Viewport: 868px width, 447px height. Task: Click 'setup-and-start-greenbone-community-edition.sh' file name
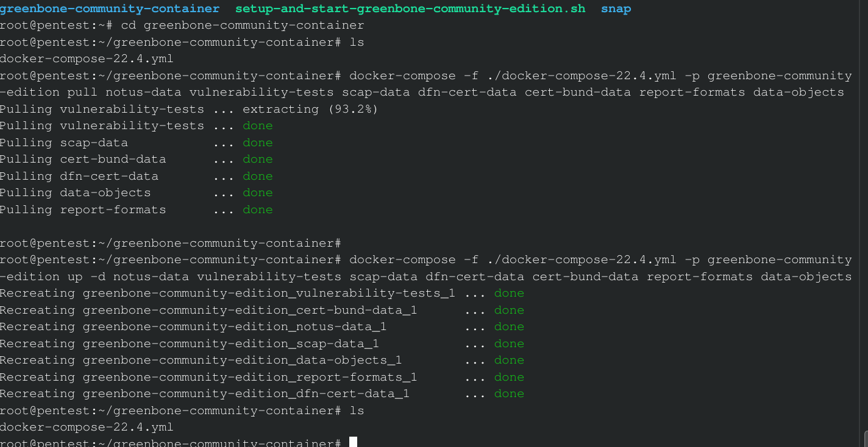coord(410,9)
